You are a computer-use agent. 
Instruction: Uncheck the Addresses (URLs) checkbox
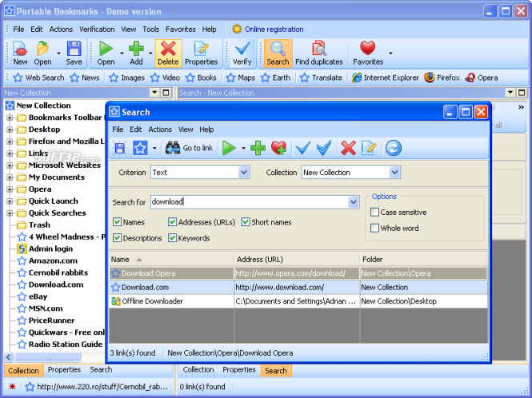tap(172, 222)
